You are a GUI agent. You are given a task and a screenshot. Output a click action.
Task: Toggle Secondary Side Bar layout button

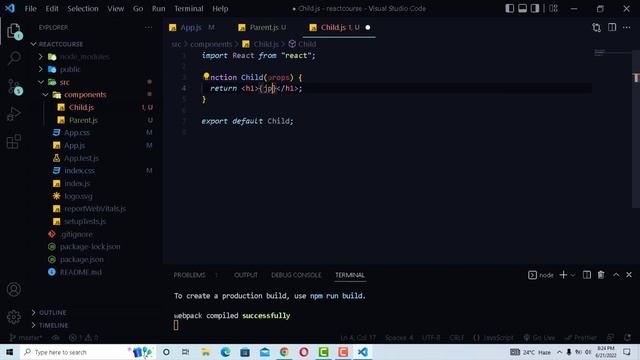click(x=535, y=8)
